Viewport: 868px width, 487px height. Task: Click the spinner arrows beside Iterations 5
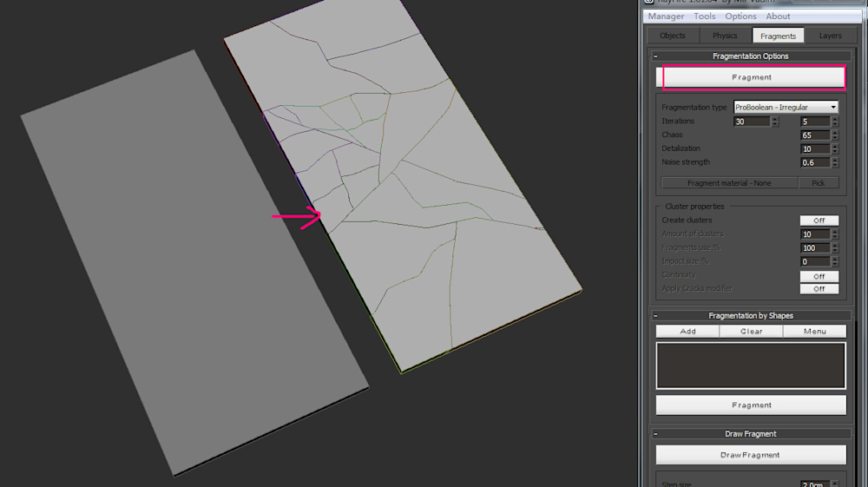(835, 122)
